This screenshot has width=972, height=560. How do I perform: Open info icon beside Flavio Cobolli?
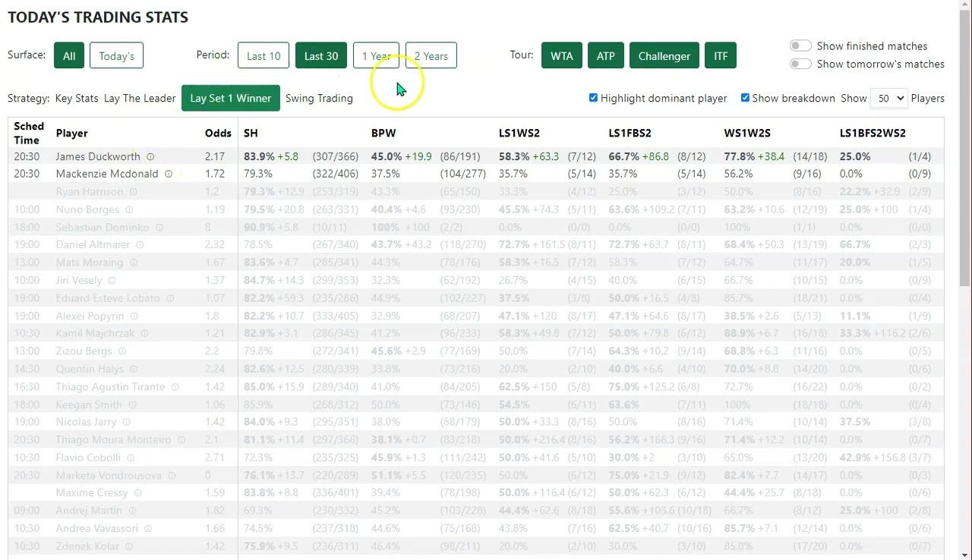pyautogui.click(x=131, y=458)
